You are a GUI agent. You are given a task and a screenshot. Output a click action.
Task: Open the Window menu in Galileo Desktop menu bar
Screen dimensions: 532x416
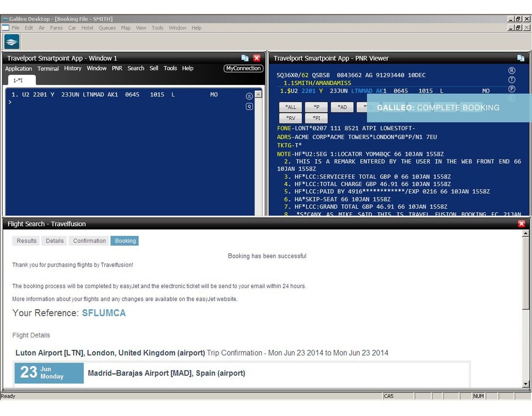pyautogui.click(x=177, y=28)
